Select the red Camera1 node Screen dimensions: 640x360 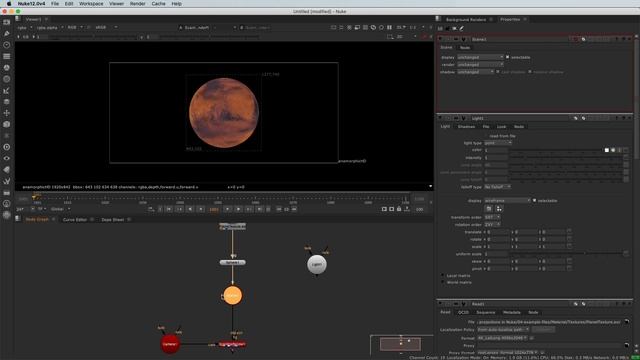coord(170,344)
